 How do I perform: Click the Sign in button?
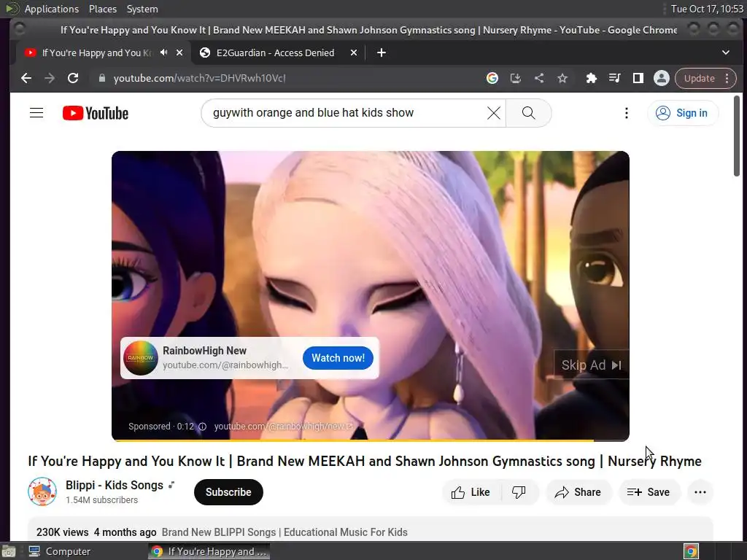pos(682,113)
